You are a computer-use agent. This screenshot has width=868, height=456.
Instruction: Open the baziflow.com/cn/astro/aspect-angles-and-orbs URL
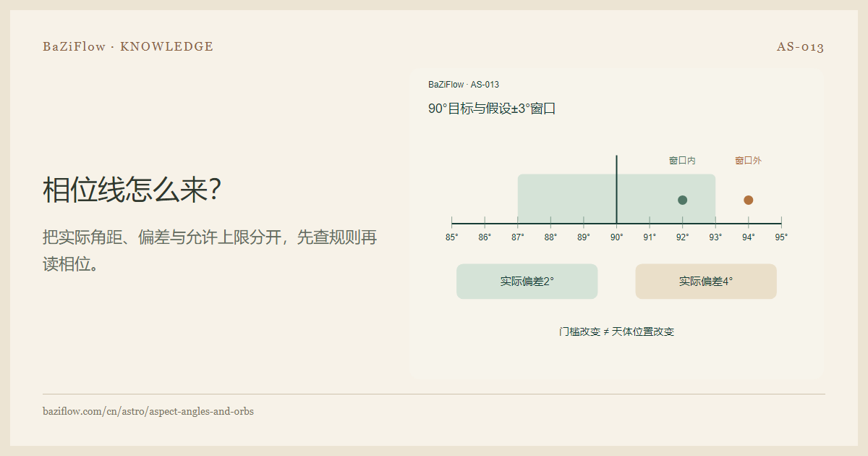[148, 411]
